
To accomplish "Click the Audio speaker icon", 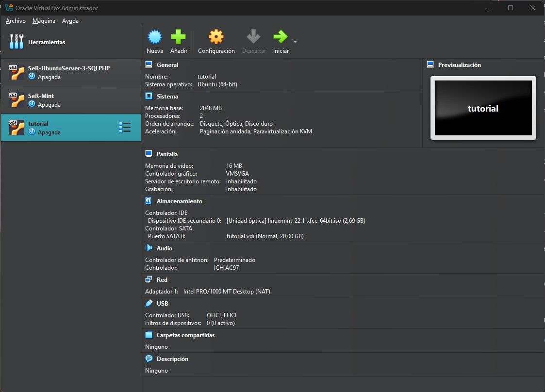I will [149, 248].
